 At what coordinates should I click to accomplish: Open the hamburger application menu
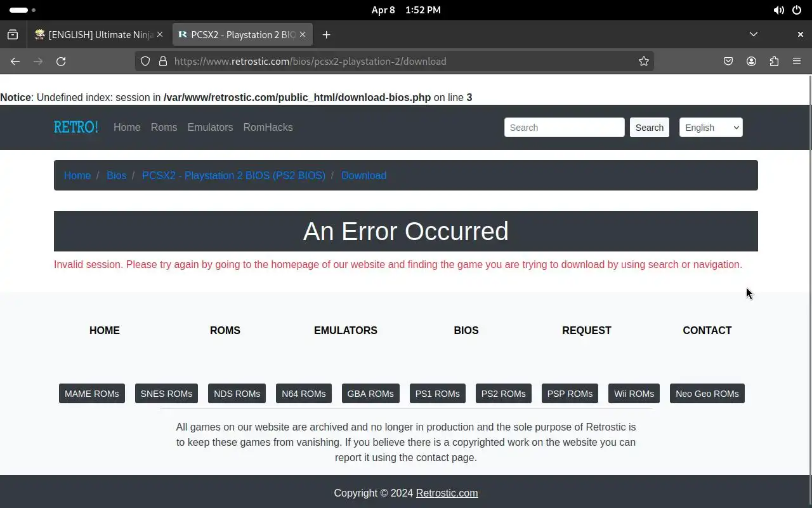pos(797,61)
